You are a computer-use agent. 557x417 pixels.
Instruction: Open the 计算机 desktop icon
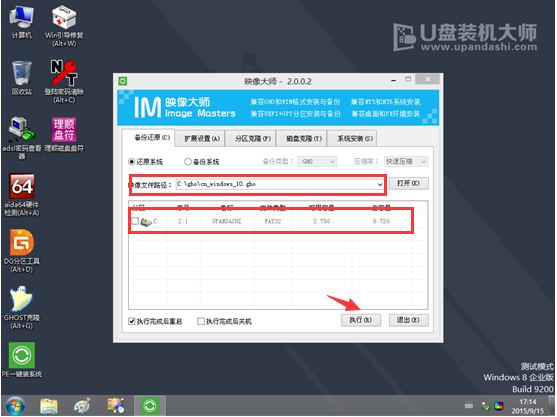click(21, 21)
